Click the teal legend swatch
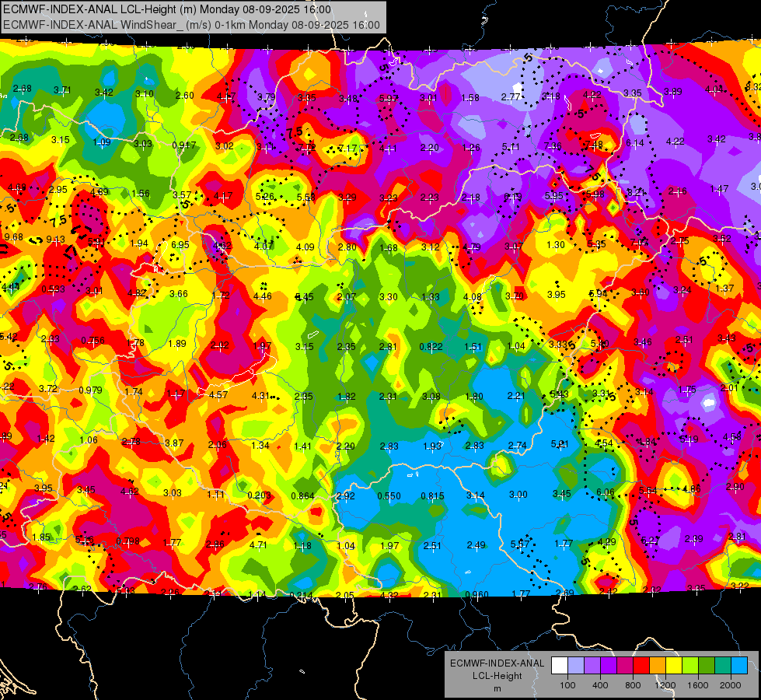This screenshot has width=761, height=700. point(723,666)
